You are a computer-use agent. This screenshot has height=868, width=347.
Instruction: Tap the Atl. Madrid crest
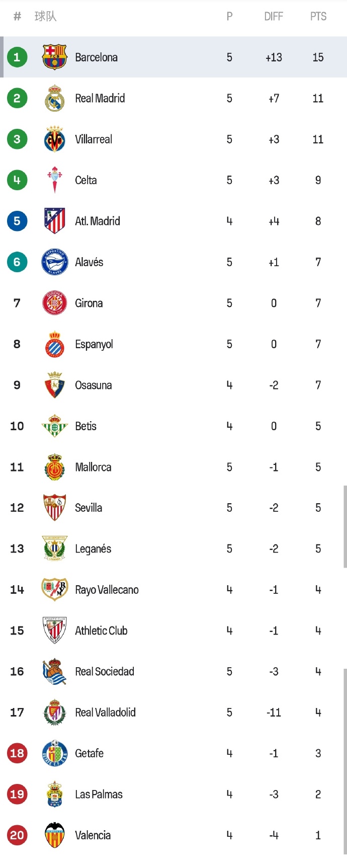pos(54,221)
